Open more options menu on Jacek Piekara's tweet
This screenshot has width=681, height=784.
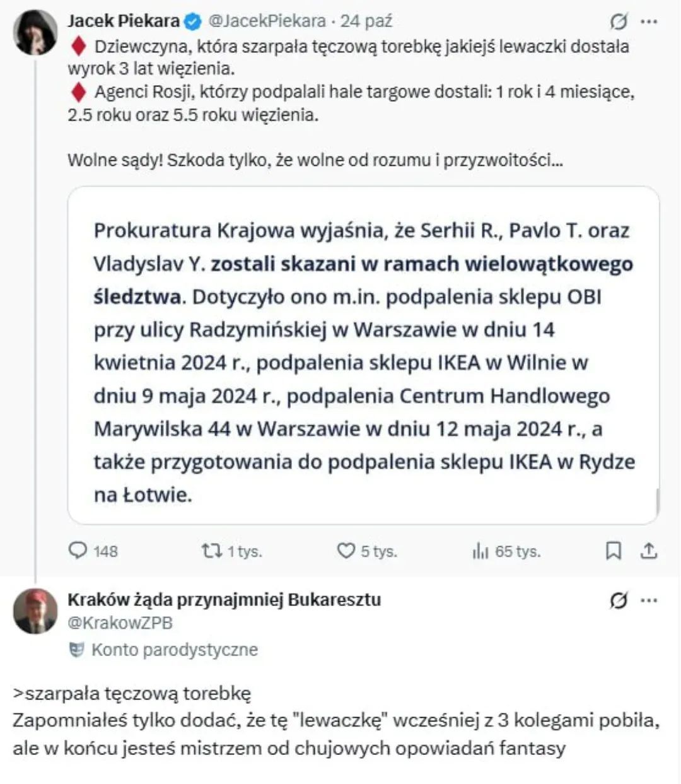tap(649, 21)
